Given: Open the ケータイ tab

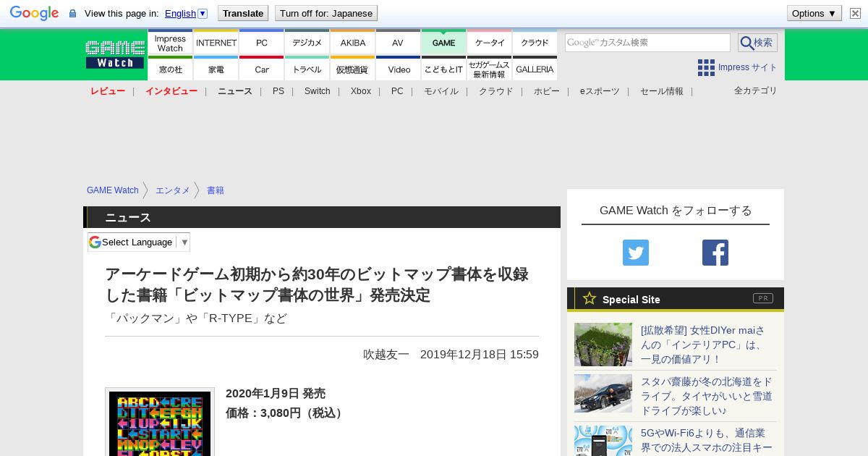Looking at the screenshot, I should tap(490, 43).
